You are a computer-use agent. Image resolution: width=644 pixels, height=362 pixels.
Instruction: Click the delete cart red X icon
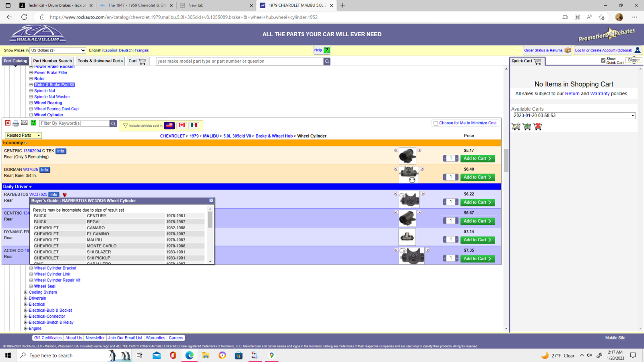538,127
